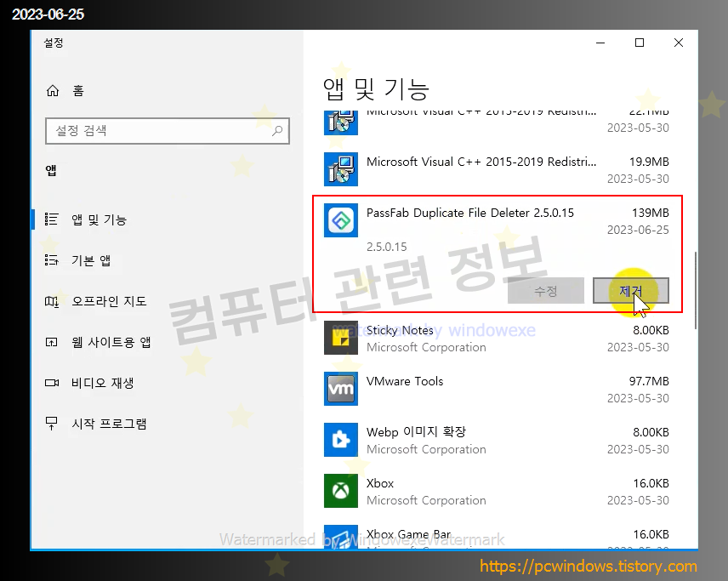Select Webp 이미지 확장 entry

pyautogui.click(x=497, y=441)
